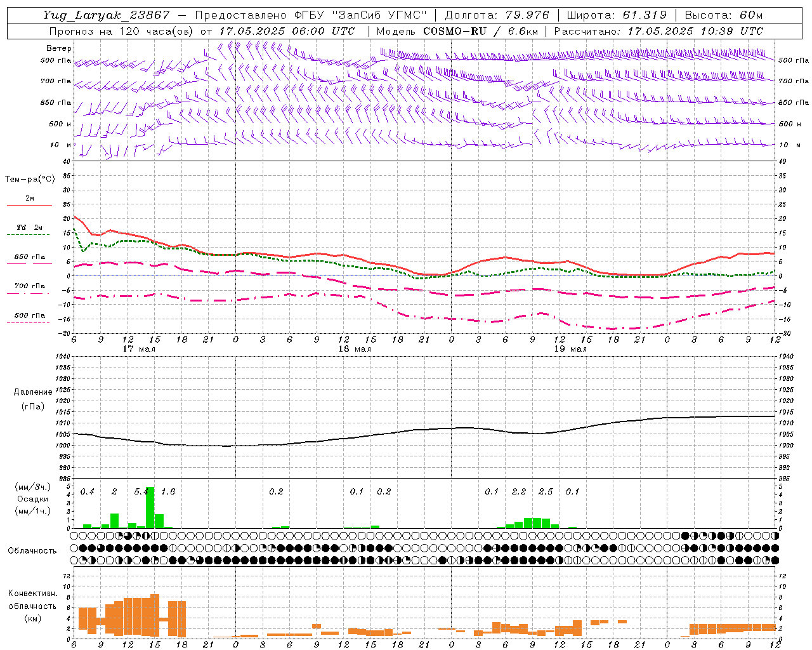Click the Осадки panel label

32,499
